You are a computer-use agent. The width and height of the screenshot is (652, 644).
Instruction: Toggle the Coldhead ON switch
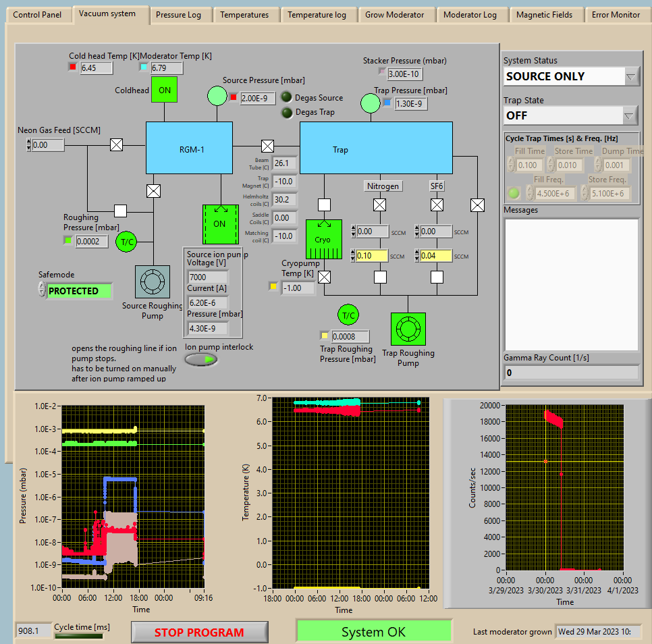[x=163, y=90]
